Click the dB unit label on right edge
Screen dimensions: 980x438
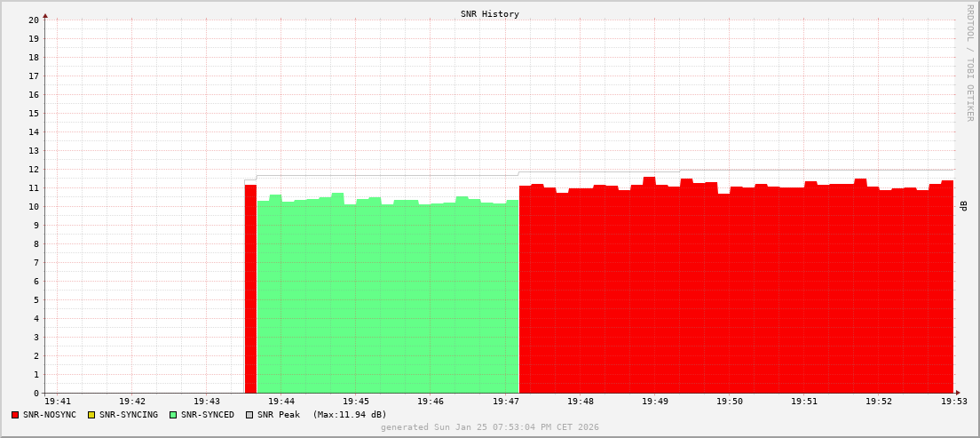[963, 206]
